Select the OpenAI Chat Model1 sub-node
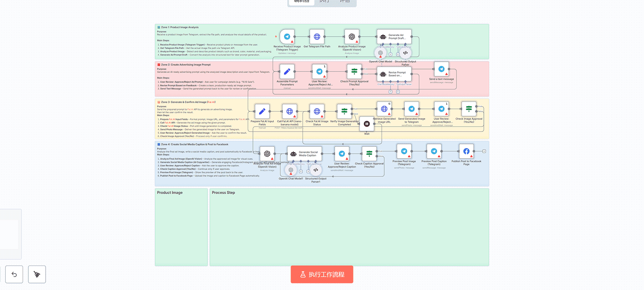The height and width of the screenshot is (290, 644). [291, 170]
